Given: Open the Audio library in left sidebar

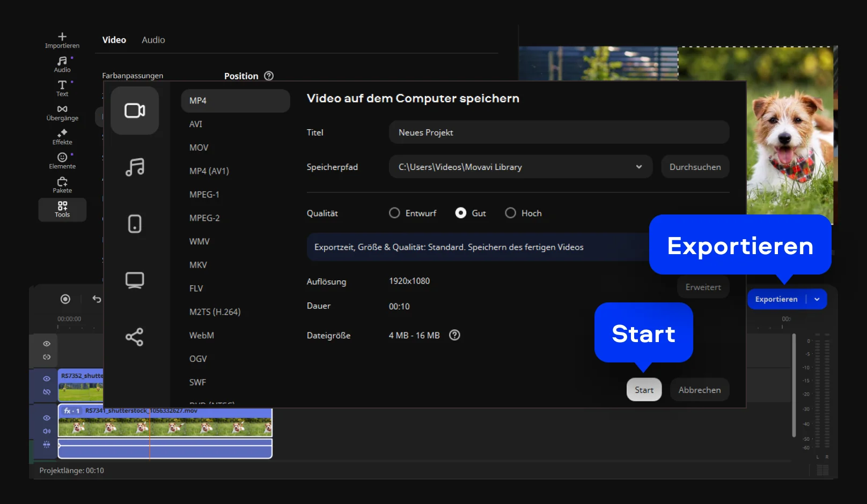Looking at the screenshot, I should (62, 64).
